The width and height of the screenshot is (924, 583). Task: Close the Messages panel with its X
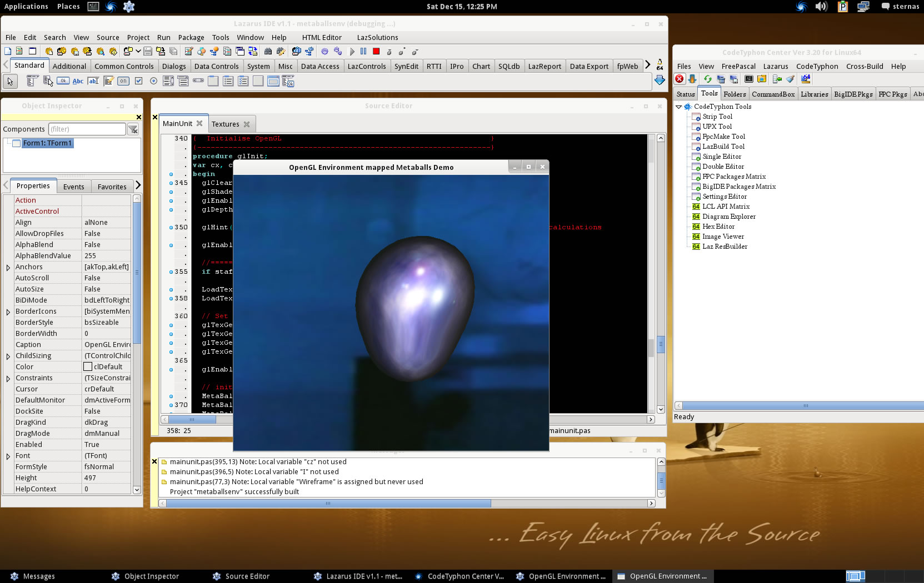point(154,461)
